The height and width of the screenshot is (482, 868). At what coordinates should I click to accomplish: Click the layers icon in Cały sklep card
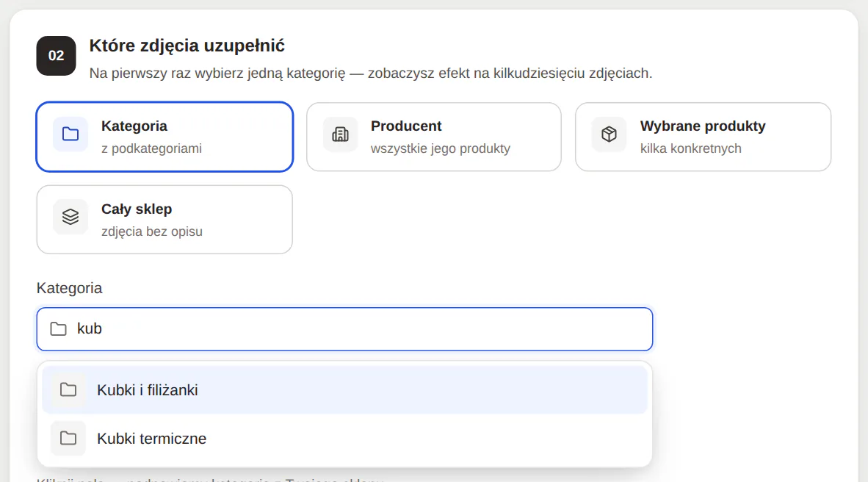pyautogui.click(x=70, y=217)
